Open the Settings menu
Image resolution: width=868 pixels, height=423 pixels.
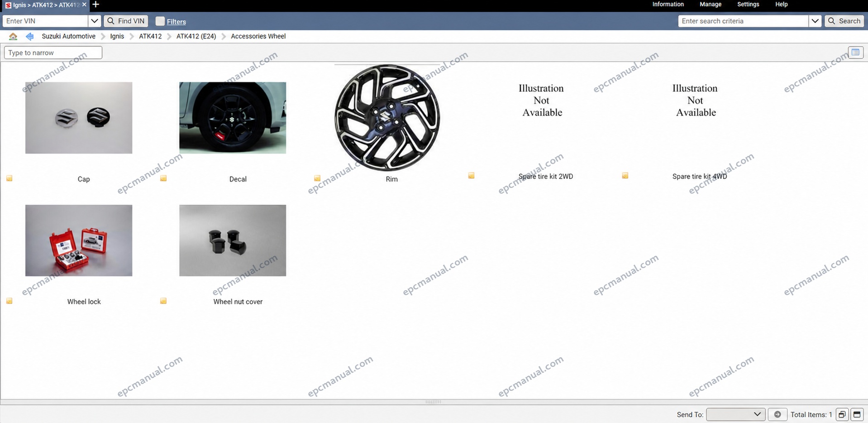[x=748, y=5]
